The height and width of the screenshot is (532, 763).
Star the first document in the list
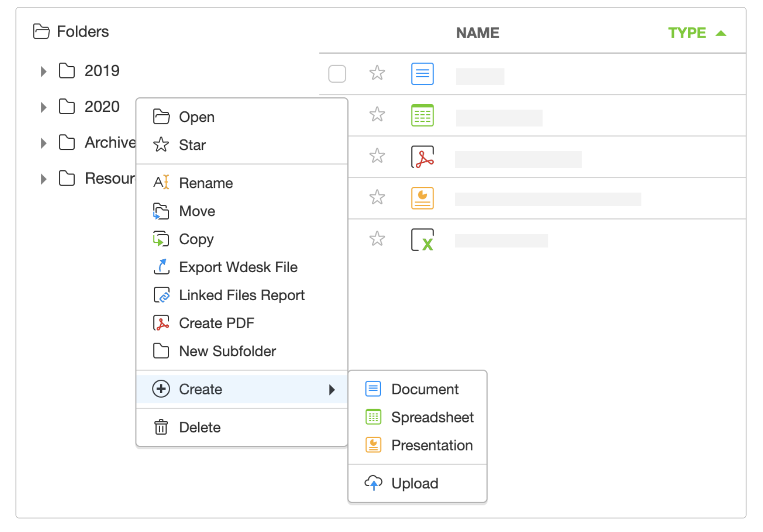click(377, 73)
